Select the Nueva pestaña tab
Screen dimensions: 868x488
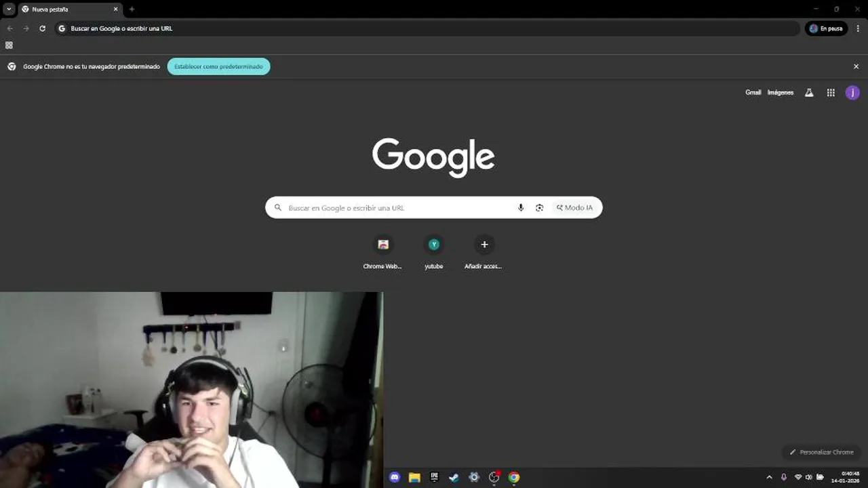pyautogui.click(x=68, y=9)
